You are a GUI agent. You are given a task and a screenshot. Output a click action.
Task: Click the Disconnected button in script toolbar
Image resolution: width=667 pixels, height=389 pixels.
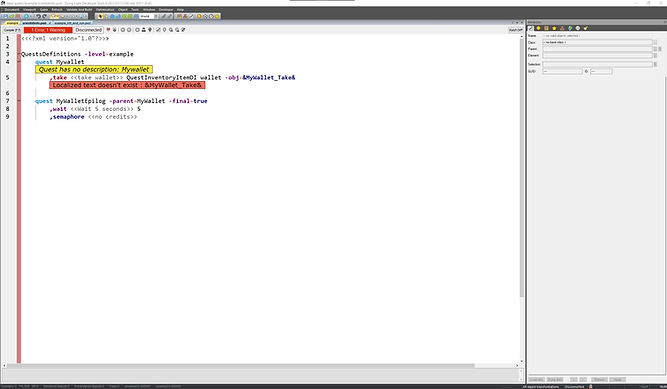coord(88,30)
